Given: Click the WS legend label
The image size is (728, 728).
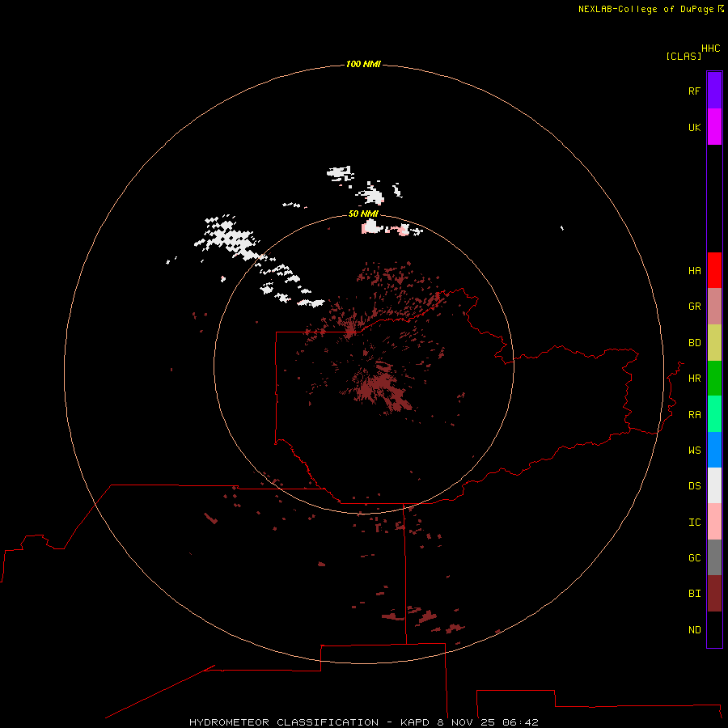Looking at the screenshot, I should pos(694,451).
